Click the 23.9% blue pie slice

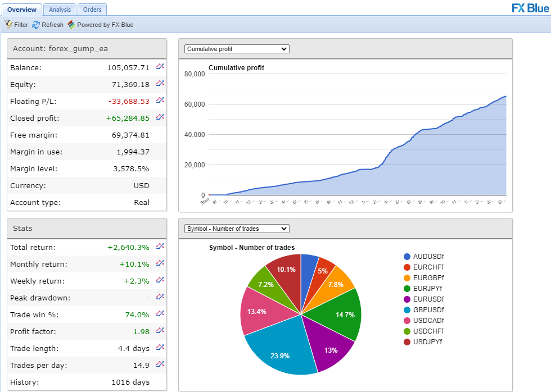point(281,351)
